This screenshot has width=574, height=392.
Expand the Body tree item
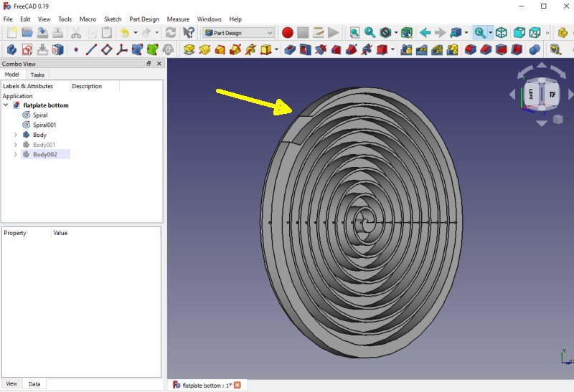[x=15, y=135]
